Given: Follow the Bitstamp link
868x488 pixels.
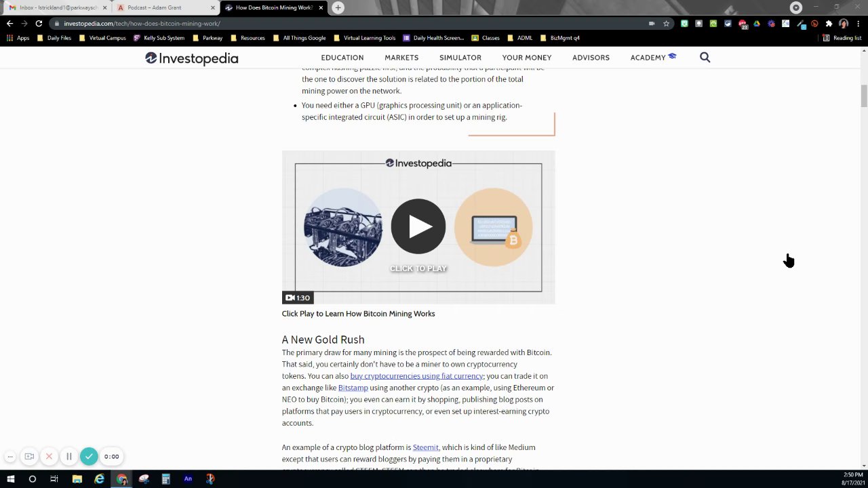Looking at the screenshot, I should click(353, 388).
